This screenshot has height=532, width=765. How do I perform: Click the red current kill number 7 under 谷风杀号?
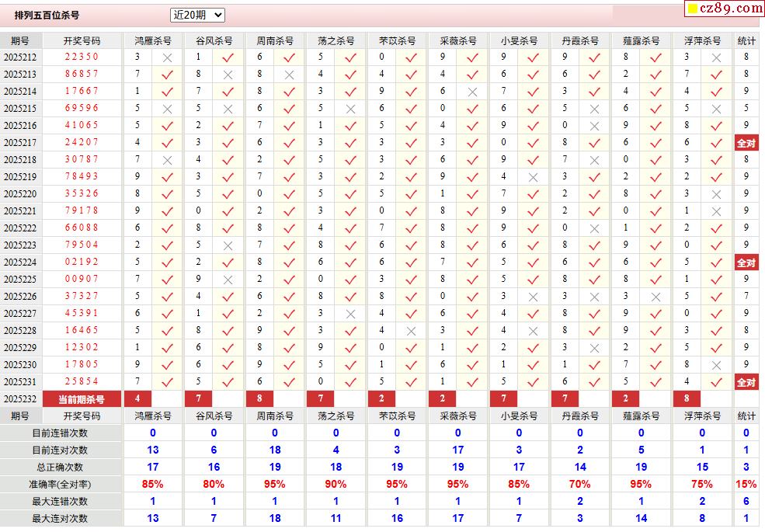pyautogui.click(x=199, y=398)
